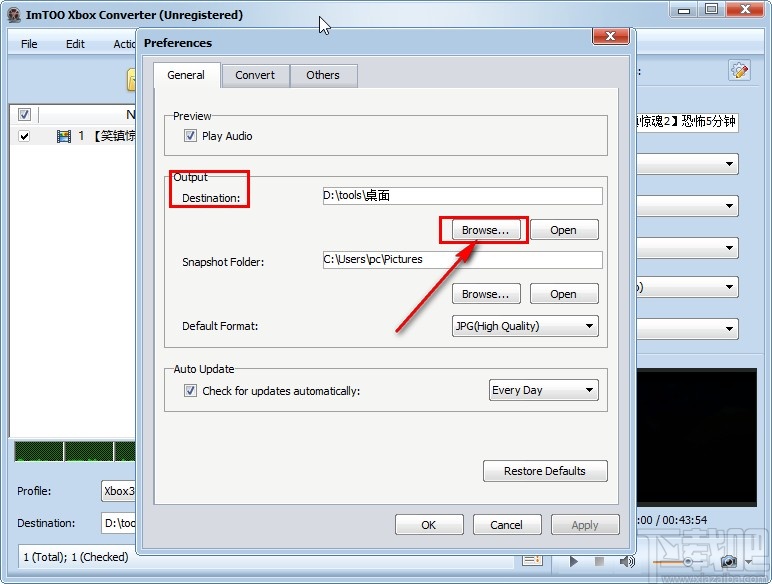Click the name field showing 恐怖5分钟
This screenshot has height=584, width=772.
687,122
